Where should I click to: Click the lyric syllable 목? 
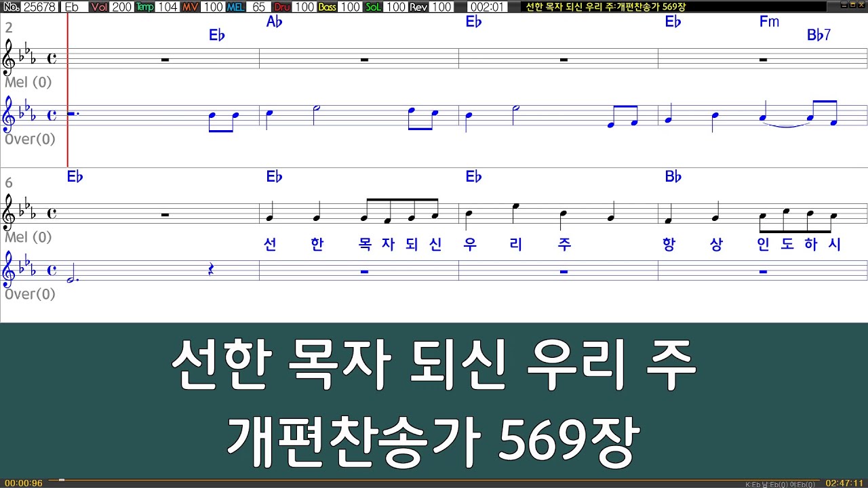tap(365, 245)
